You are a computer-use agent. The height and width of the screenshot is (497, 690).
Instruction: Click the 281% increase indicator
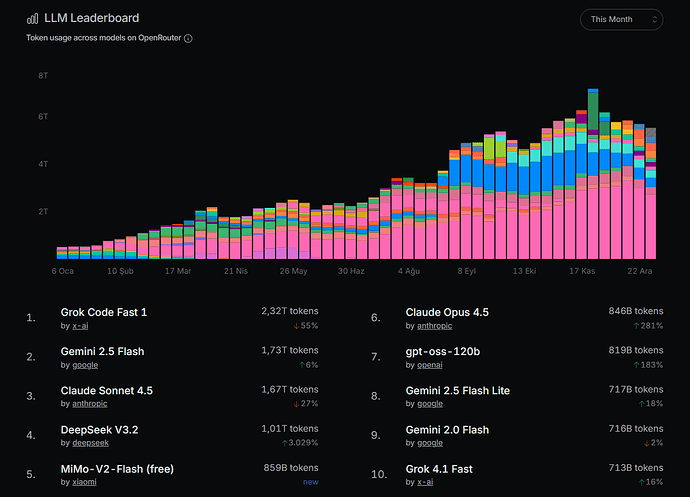click(x=648, y=326)
